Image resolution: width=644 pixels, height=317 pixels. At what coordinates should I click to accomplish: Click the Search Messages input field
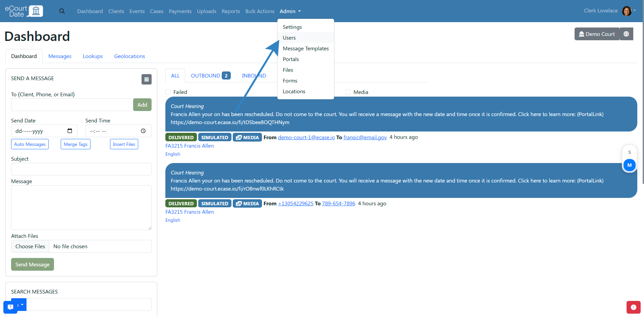pos(89,305)
